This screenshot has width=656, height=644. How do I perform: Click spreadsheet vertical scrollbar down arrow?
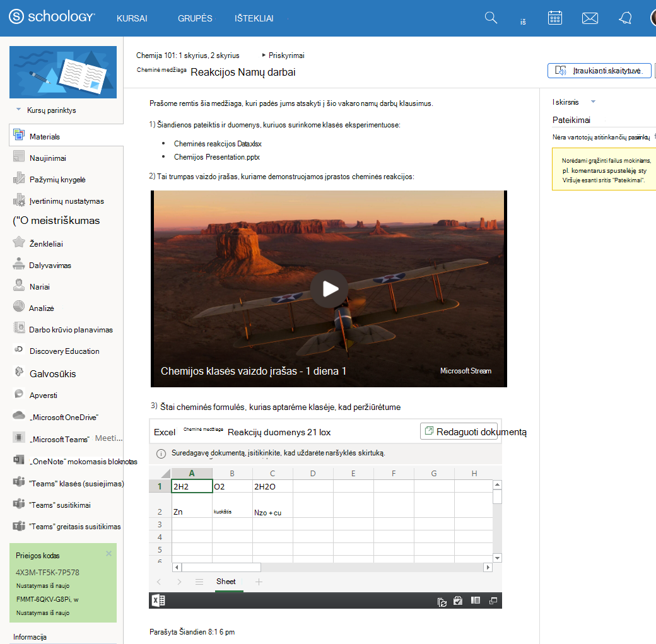tap(497, 558)
